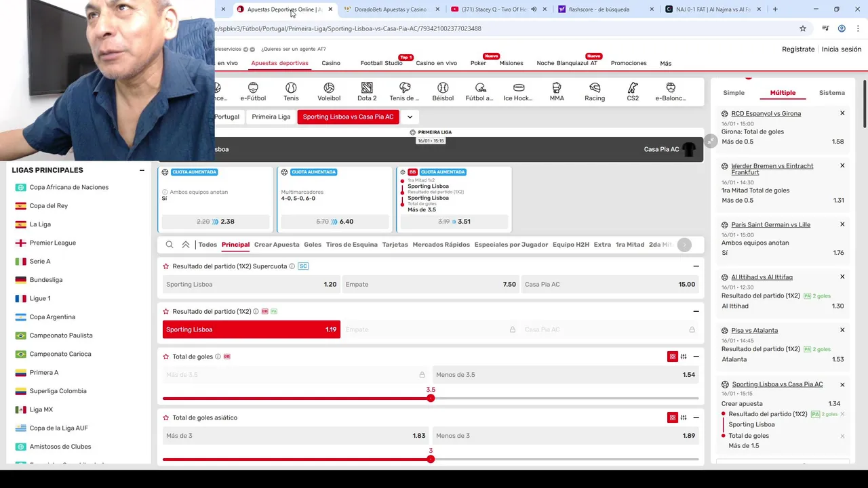Open the Bundesliga league link

tap(46, 280)
